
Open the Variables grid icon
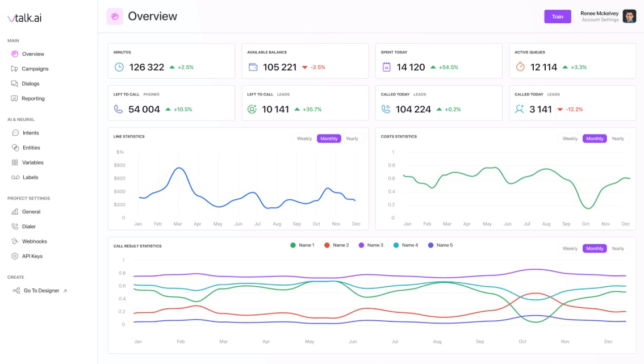[x=15, y=162]
